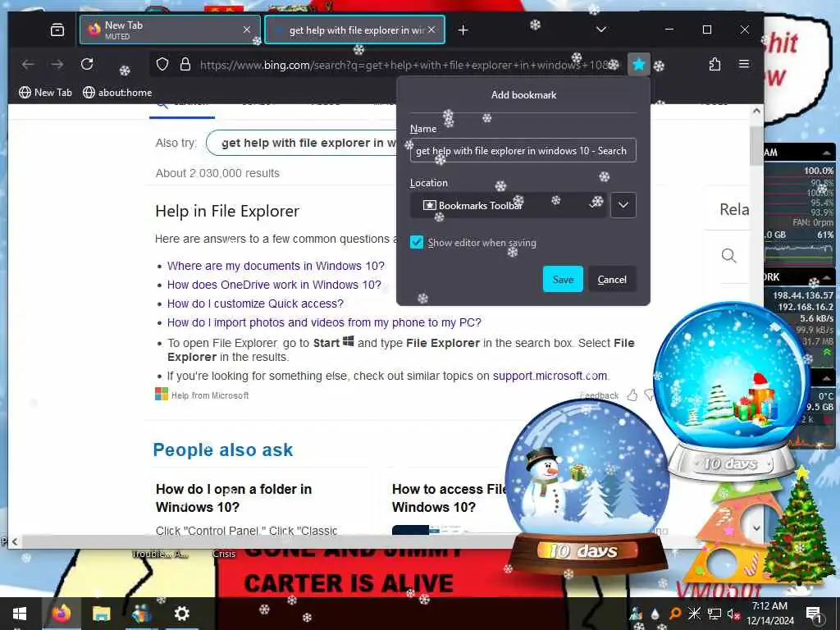Select the 'get help with file explorer' tab
The image size is (840, 630).
(x=354, y=30)
